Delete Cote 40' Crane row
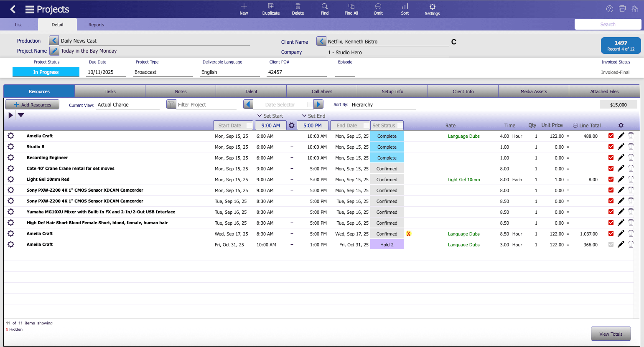This screenshot has width=644, height=347. point(631,168)
